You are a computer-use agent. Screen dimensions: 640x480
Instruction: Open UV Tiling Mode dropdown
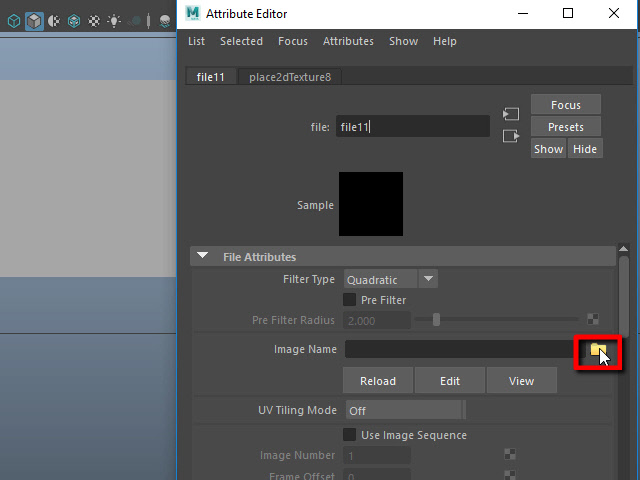405,410
